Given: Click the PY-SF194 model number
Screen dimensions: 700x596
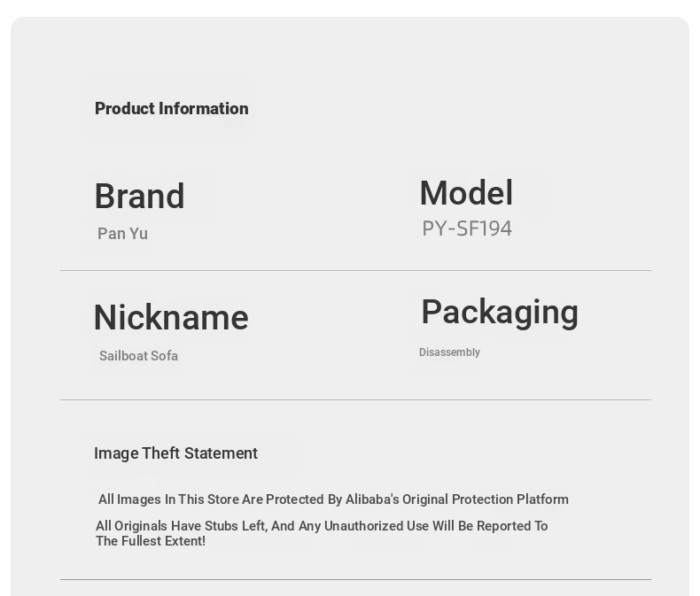Looking at the screenshot, I should point(467,228).
